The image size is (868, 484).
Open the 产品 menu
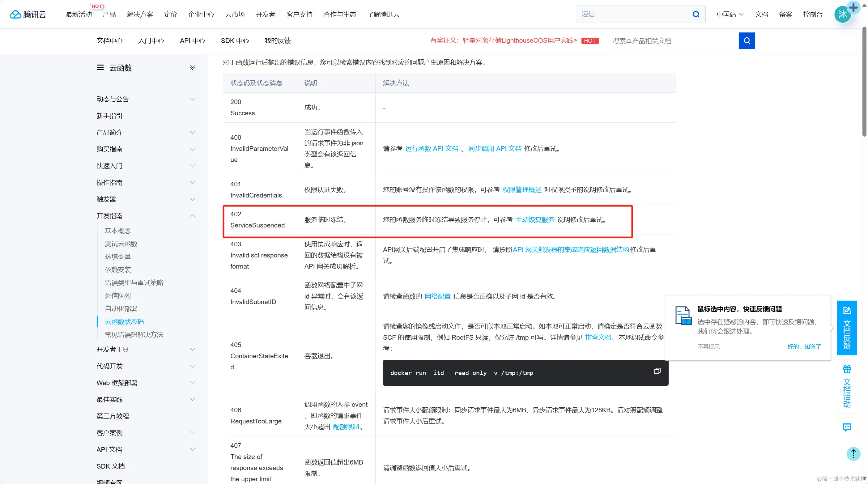(108, 14)
